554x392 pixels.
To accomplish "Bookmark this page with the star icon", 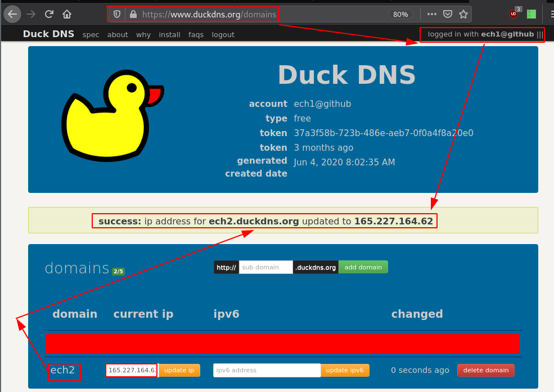I will coord(463,14).
